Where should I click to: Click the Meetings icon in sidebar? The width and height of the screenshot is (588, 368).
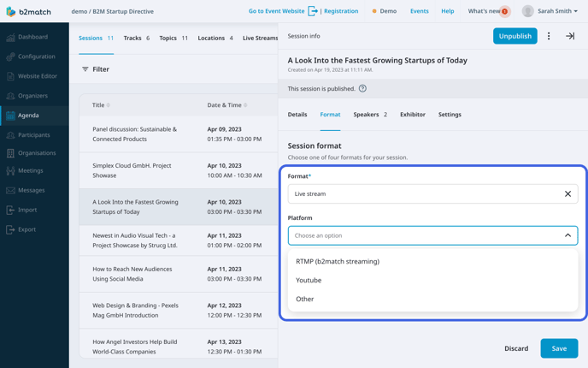point(10,171)
